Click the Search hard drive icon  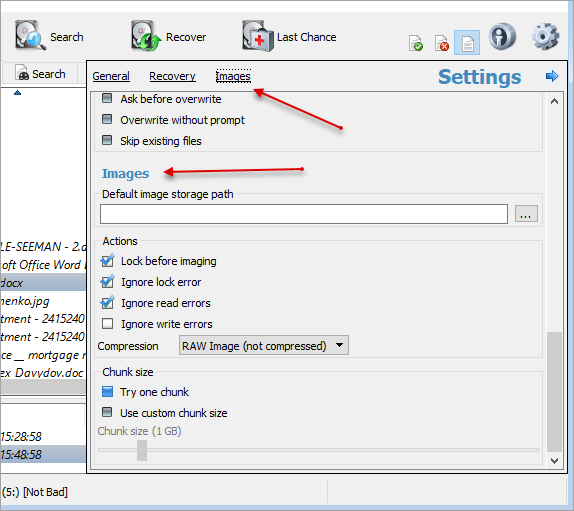[x=30, y=36]
